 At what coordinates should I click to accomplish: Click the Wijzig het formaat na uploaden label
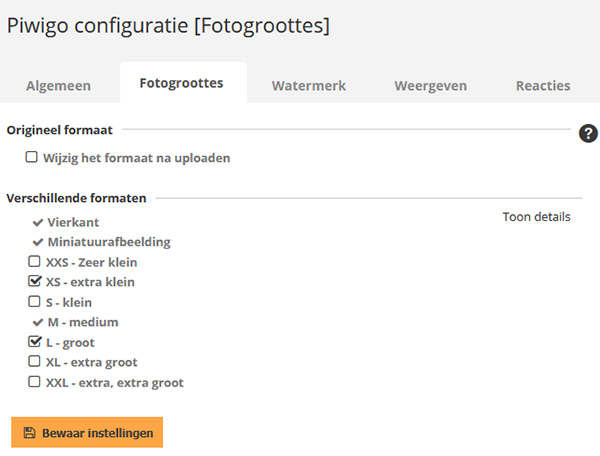(137, 158)
